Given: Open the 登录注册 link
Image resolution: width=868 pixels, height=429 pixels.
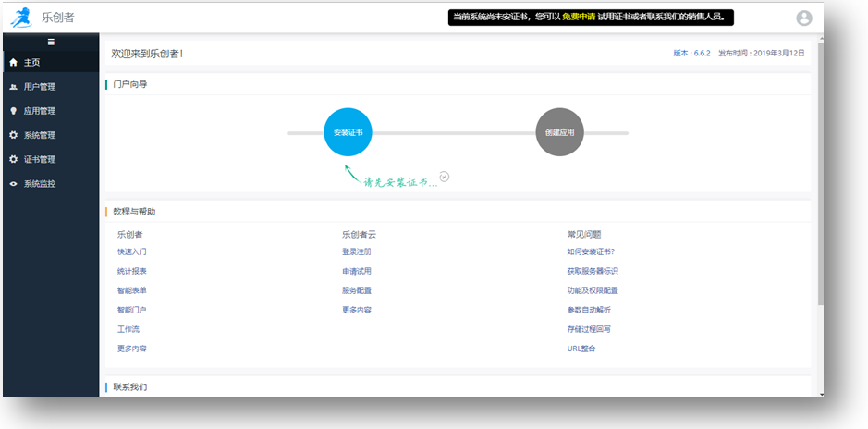Looking at the screenshot, I should pyautogui.click(x=356, y=251).
